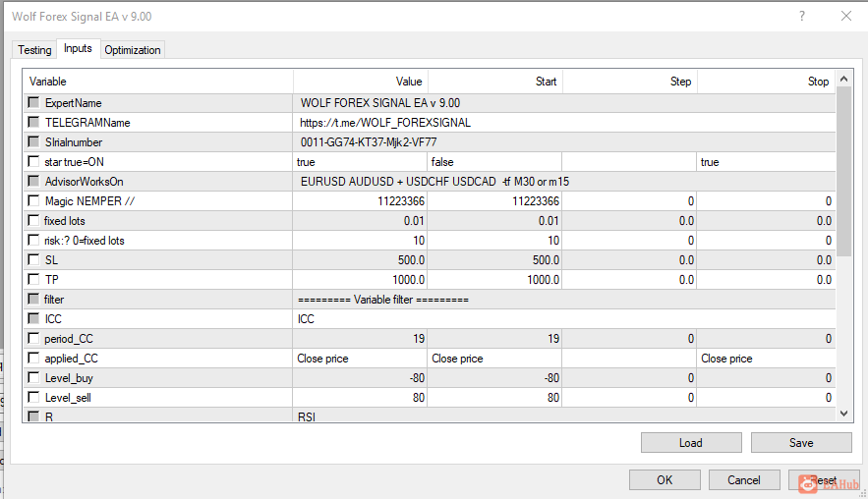Confirm with the OK button
This screenshot has height=499, width=868.
[x=665, y=479]
